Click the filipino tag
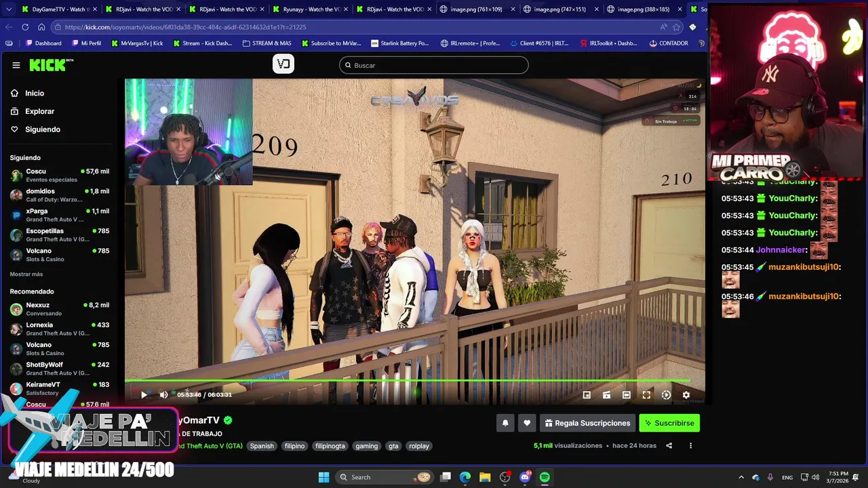Screen dimensions: 868x488 point(294,446)
